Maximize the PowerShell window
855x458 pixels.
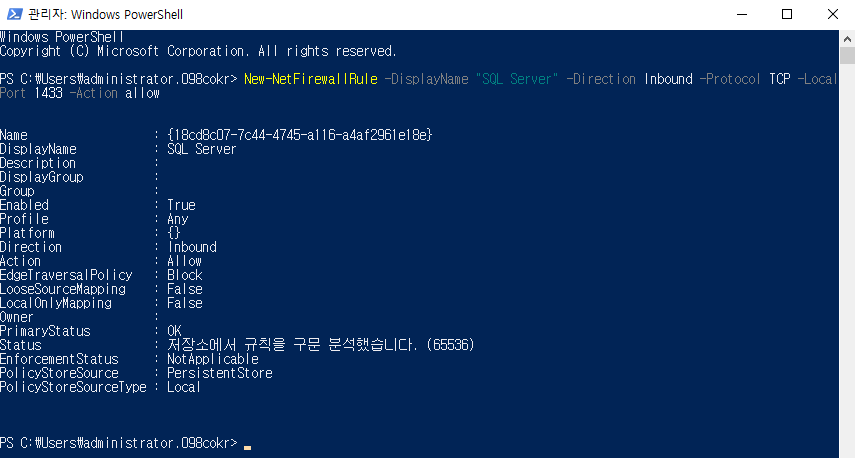point(787,15)
